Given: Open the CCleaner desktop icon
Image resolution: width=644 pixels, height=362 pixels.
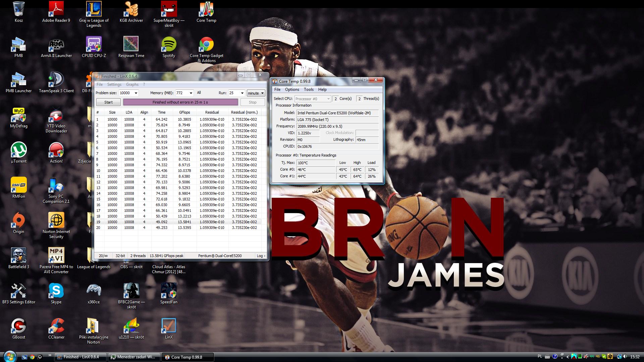Looking at the screenshot, I should 56,326.
